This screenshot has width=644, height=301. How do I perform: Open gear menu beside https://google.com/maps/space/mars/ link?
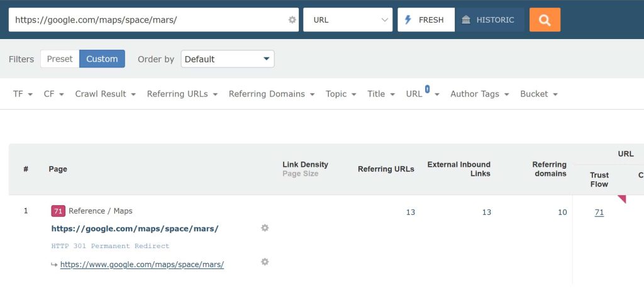coord(265,228)
